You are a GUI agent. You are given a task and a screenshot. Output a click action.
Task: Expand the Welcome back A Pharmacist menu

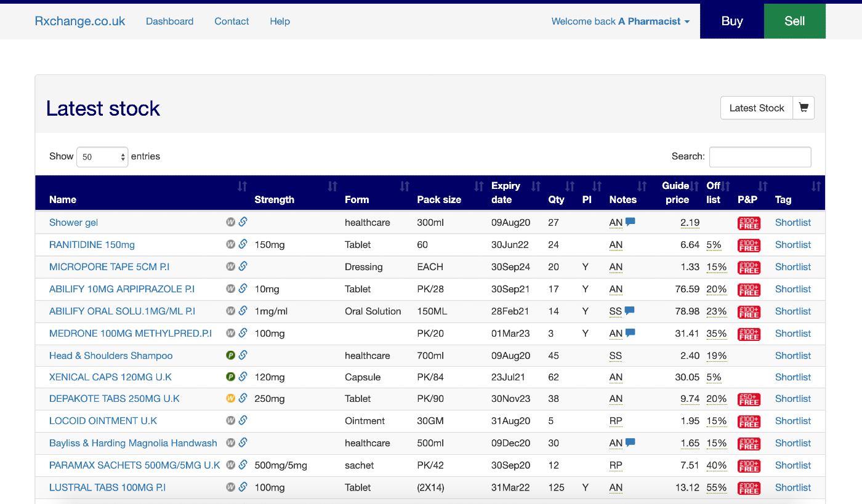pos(620,22)
